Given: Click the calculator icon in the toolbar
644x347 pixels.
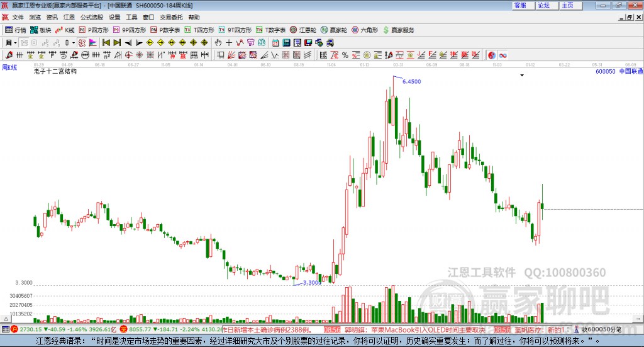Looking at the screenshot, I should click(286, 43).
